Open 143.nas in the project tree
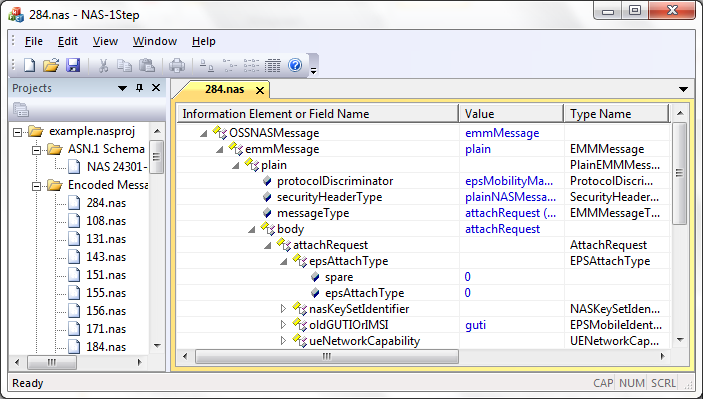 click(x=106, y=257)
